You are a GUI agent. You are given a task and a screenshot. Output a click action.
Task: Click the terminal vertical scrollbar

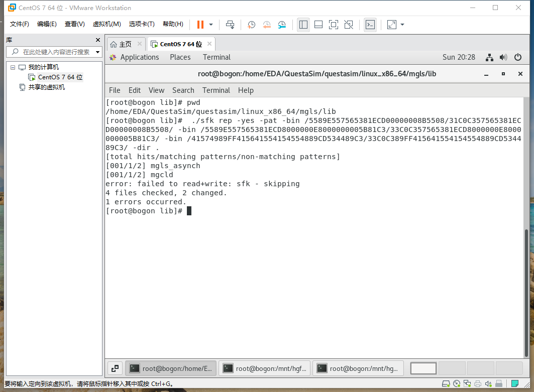(526, 293)
